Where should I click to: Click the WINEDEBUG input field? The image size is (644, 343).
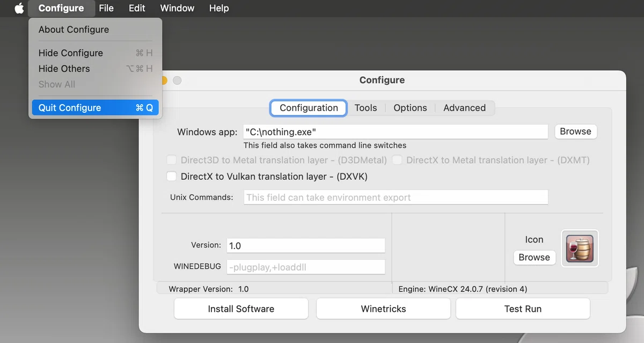[x=306, y=267]
